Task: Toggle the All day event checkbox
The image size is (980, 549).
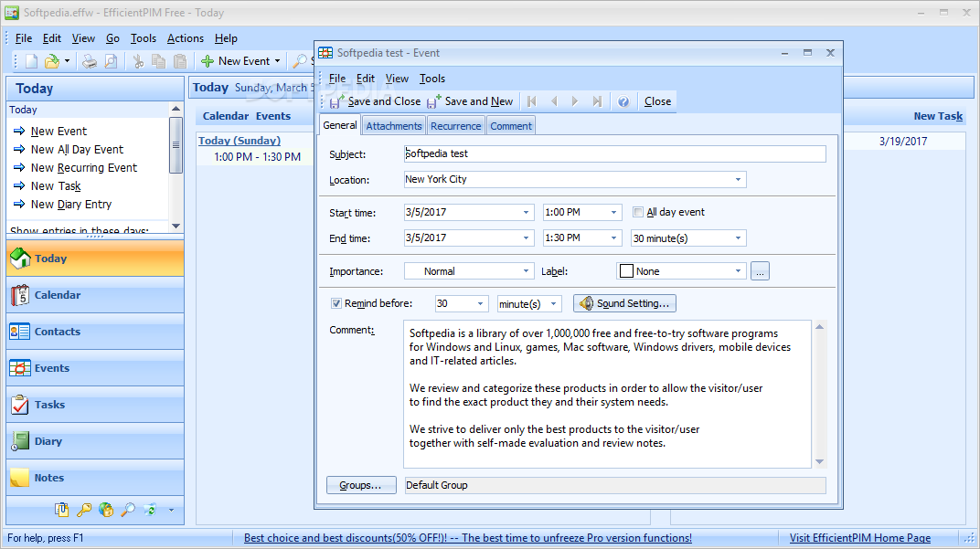Action: click(x=638, y=212)
